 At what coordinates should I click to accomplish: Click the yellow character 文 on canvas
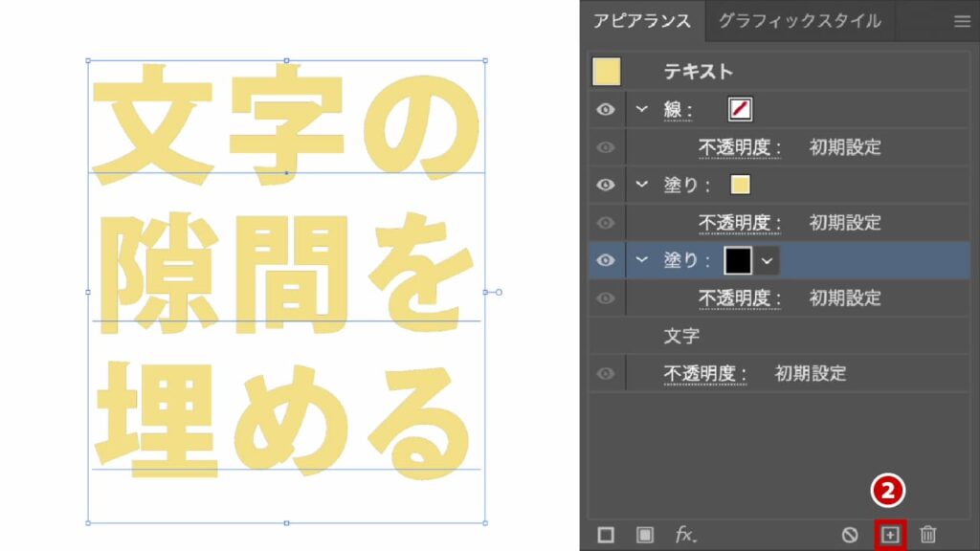coord(152,124)
